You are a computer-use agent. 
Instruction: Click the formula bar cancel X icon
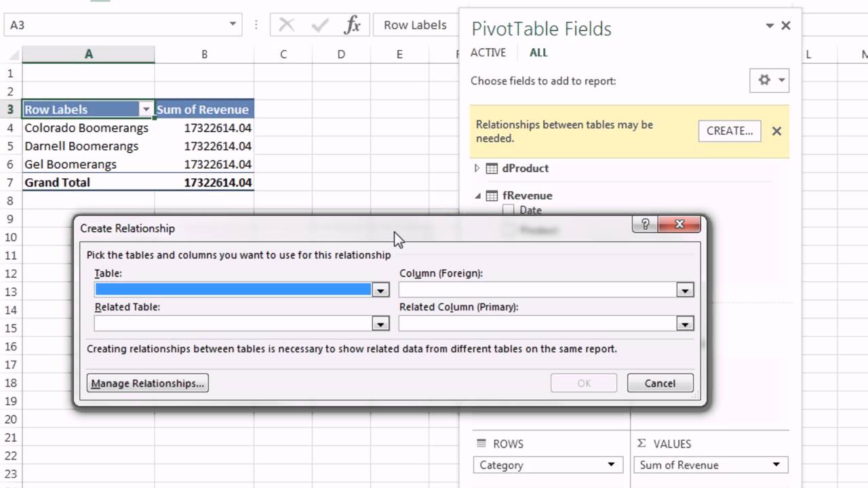click(x=287, y=25)
